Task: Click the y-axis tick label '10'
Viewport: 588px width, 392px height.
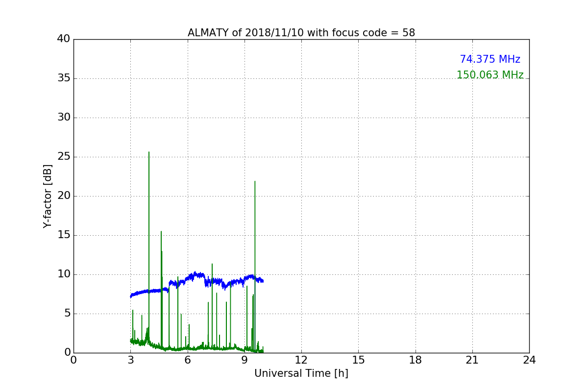Action: pyautogui.click(x=64, y=274)
